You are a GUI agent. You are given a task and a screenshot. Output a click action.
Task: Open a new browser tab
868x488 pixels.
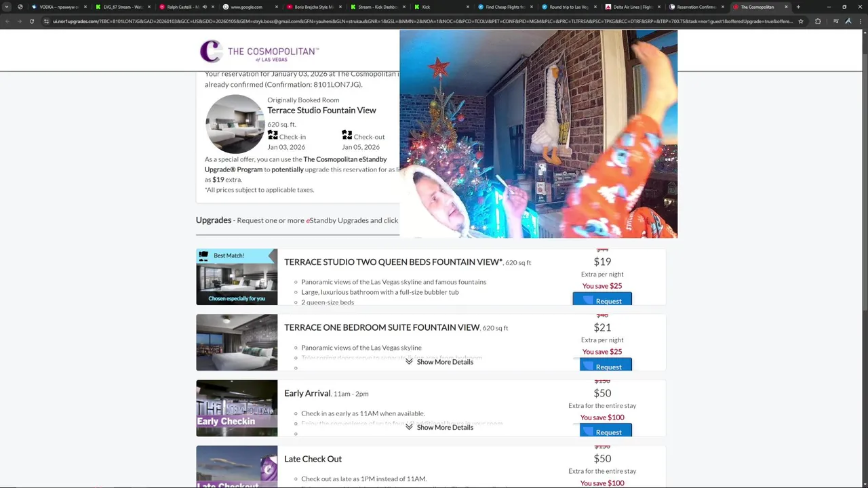[798, 7]
